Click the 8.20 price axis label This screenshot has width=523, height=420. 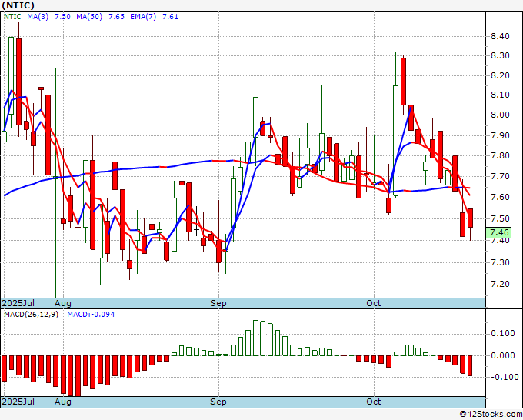(x=500, y=75)
